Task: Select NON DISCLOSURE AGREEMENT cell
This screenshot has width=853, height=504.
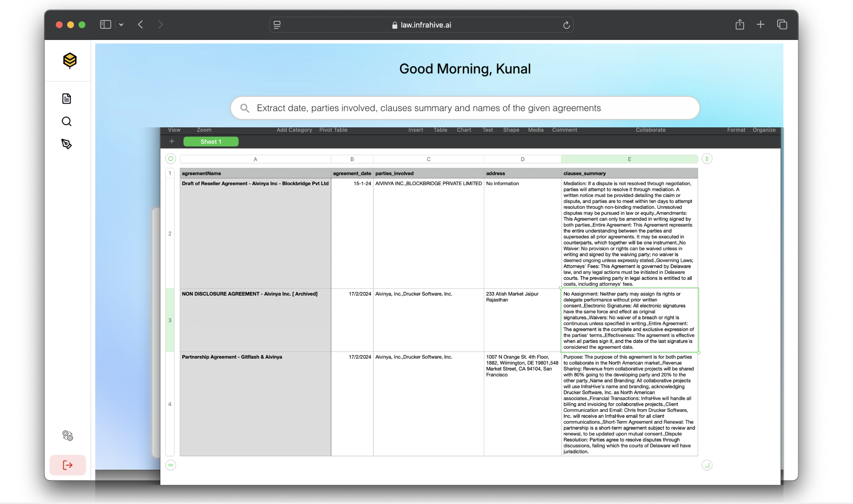Action: [x=255, y=320]
